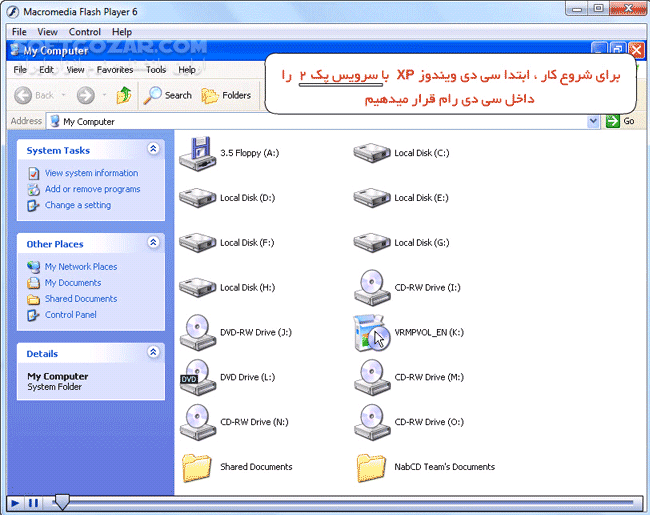Open the Shared Documents folder icon in file list
The height and width of the screenshot is (515, 650).
[196, 468]
